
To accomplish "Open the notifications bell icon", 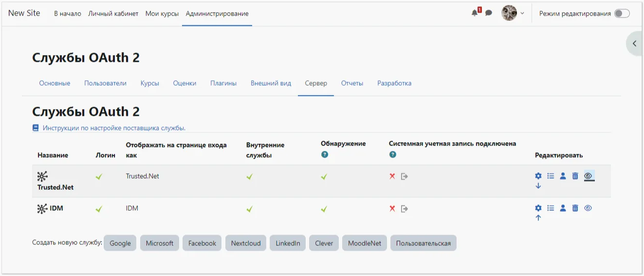I will (475, 13).
